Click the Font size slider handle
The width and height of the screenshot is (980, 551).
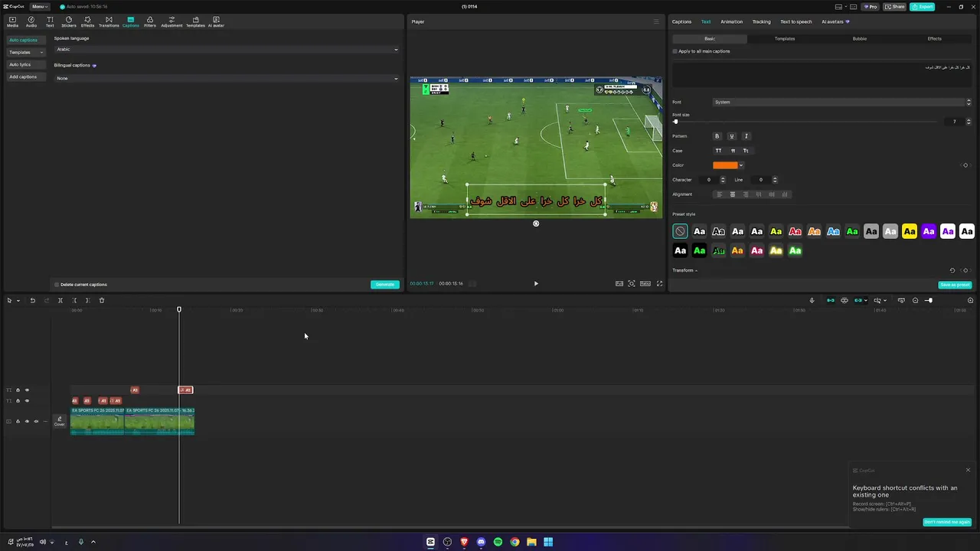pyautogui.click(x=675, y=122)
